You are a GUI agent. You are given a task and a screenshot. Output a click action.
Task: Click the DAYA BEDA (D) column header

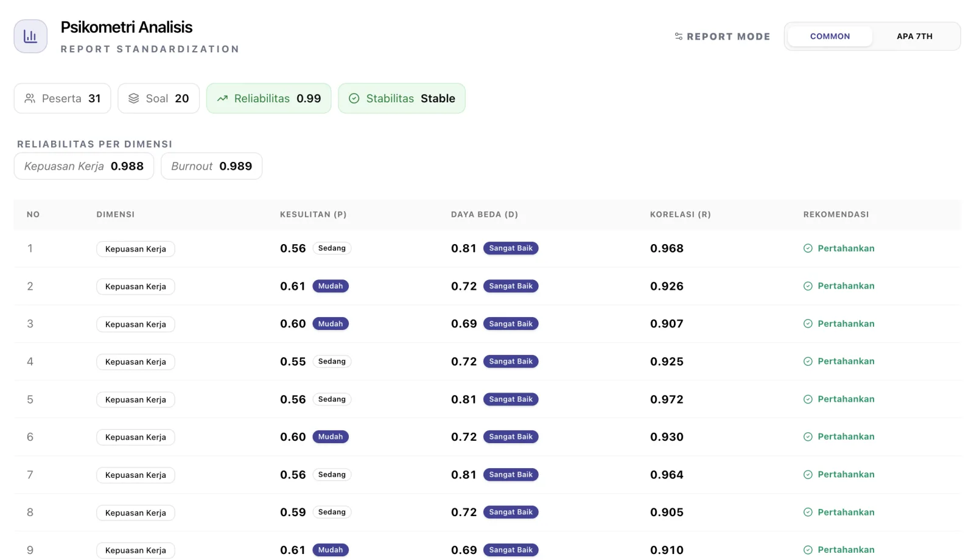(485, 214)
